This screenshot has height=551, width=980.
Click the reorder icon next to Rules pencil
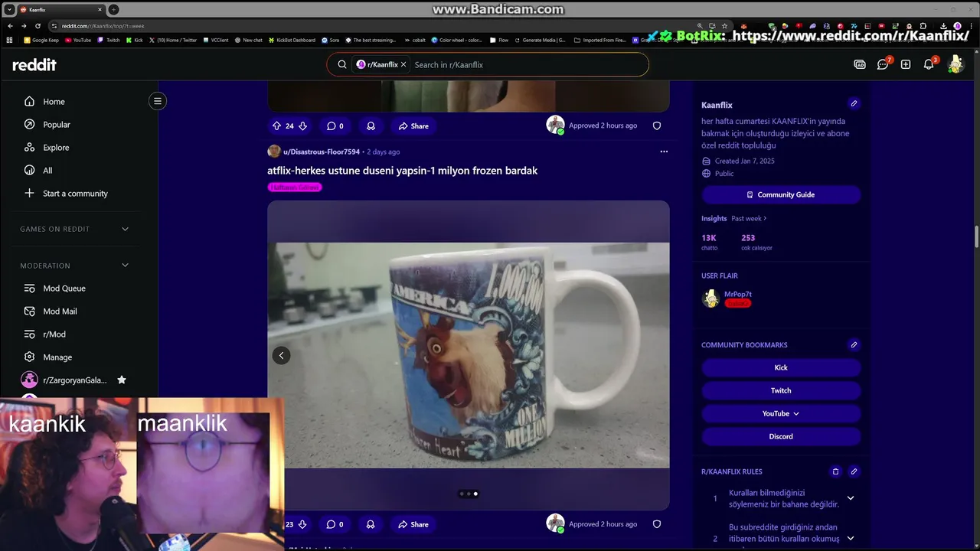(x=835, y=472)
